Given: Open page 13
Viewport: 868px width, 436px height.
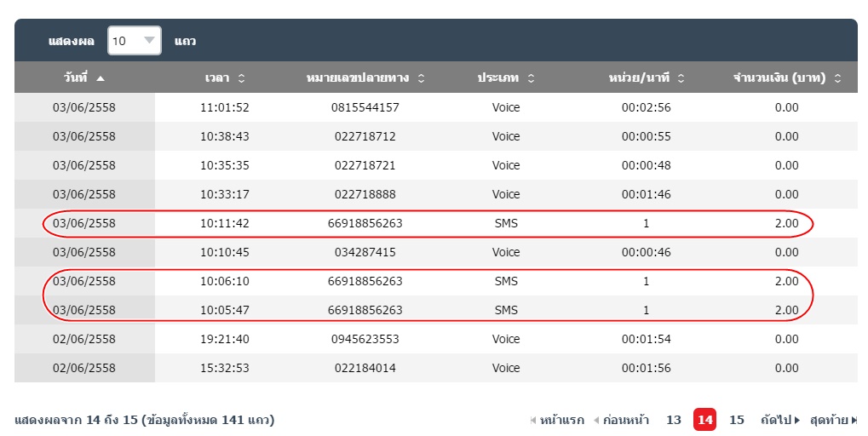Looking at the screenshot, I should click(x=674, y=420).
